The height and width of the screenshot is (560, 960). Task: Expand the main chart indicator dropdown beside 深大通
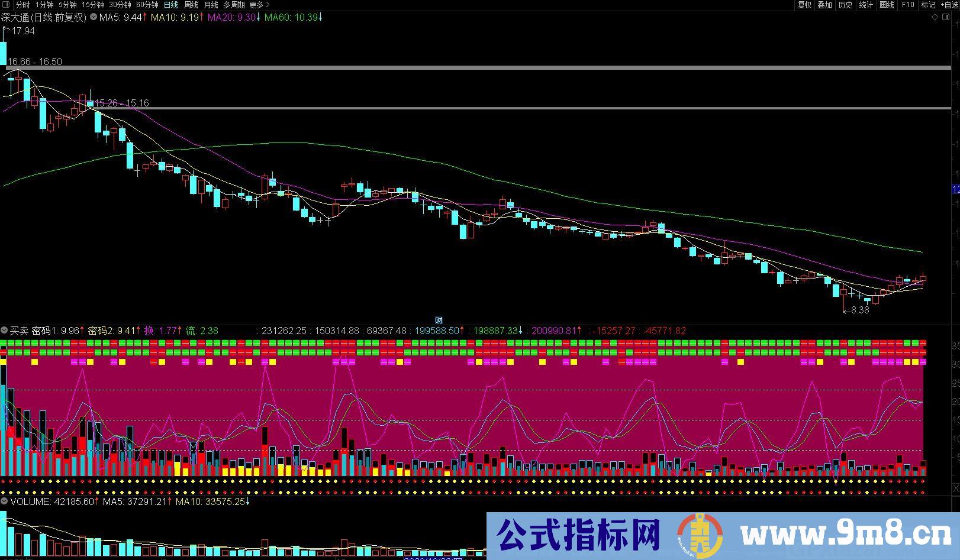click(x=94, y=17)
